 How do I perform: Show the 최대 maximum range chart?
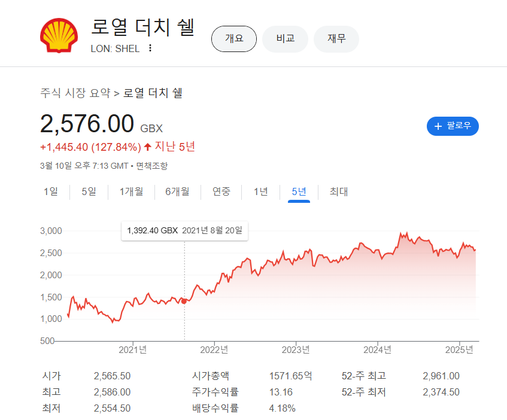339,191
